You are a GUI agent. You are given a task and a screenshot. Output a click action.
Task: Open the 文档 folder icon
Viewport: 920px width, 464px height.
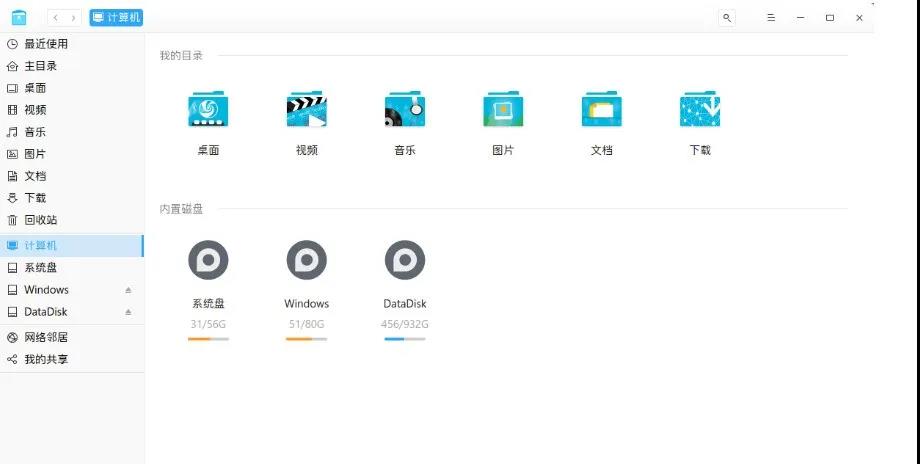point(601,109)
